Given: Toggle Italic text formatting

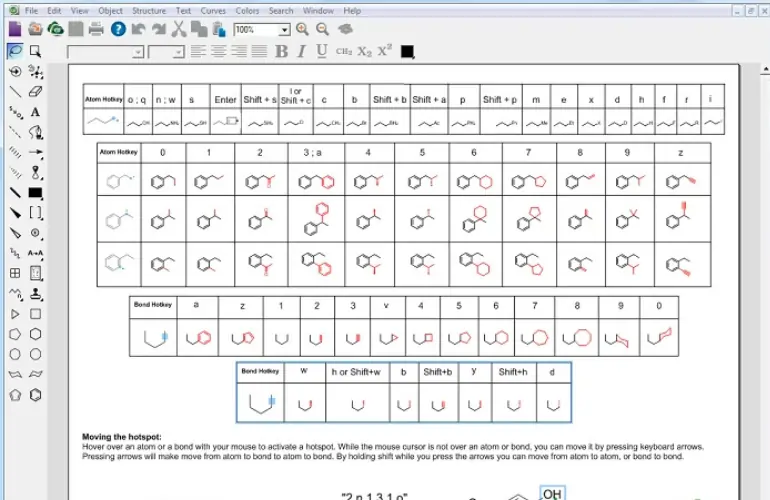Looking at the screenshot, I should point(302,51).
